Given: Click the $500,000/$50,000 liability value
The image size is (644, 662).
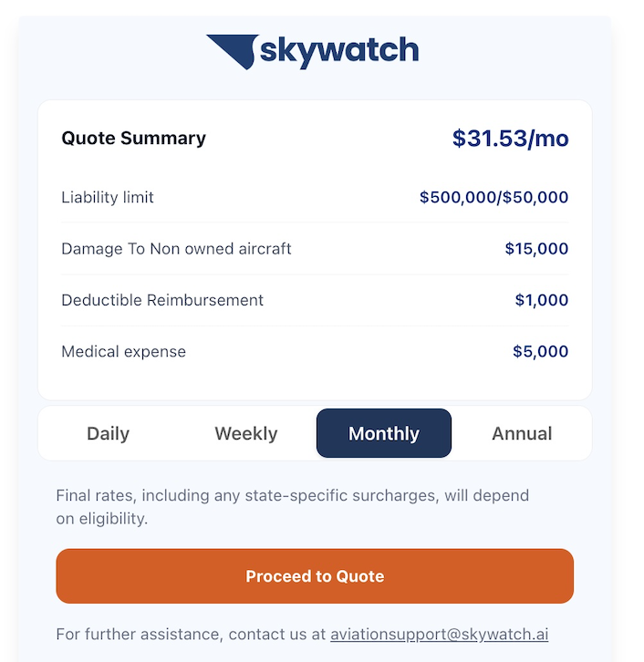Looking at the screenshot, I should click(493, 197).
